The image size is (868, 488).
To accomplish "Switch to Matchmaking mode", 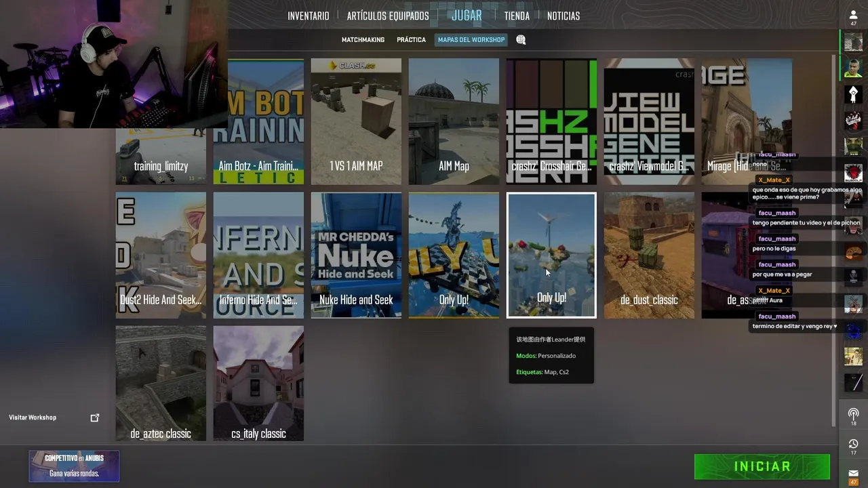I will 363,40.
